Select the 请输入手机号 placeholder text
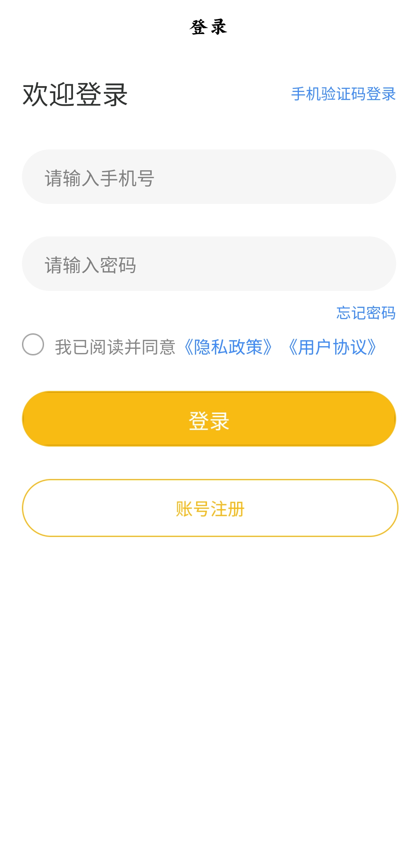The width and height of the screenshot is (417, 868). coord(100,178)
